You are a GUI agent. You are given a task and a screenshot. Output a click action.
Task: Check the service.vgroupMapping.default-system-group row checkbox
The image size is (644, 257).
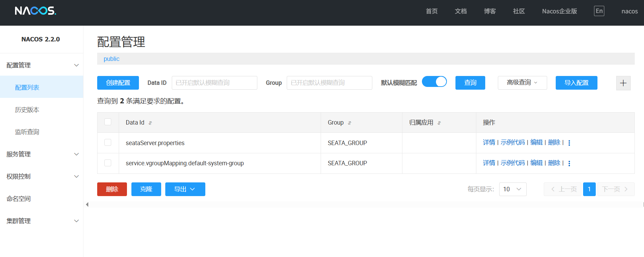click(108, 163)
